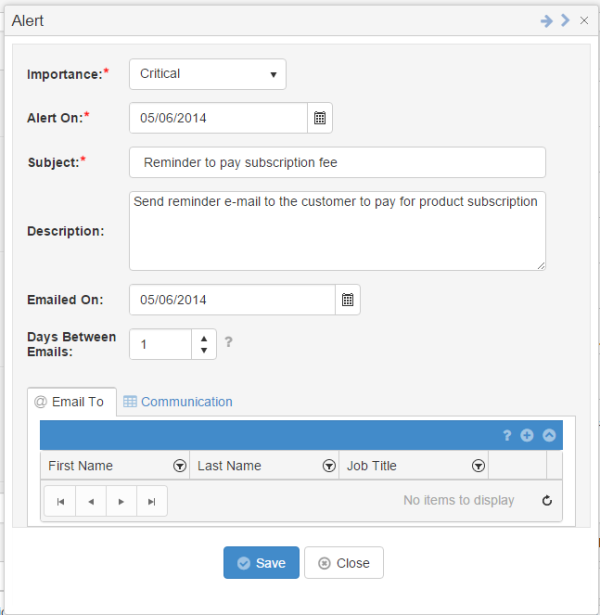Save the alert
This screenshot has height=615, width=600.
coord(261,563)
